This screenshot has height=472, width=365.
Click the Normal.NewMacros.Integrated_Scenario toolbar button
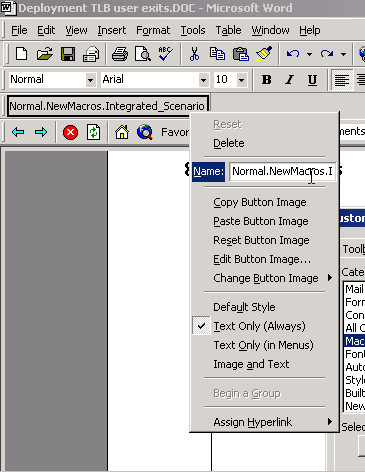pyautogui.click(x=108, y=106)
